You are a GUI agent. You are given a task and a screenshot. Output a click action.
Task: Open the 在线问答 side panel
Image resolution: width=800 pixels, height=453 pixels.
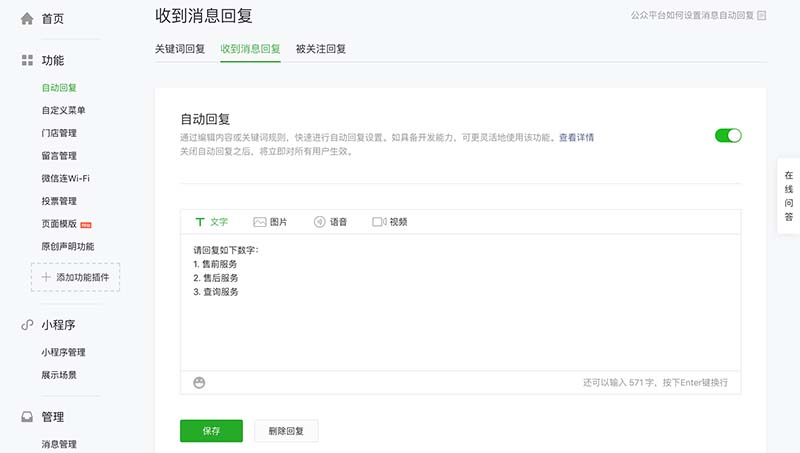[x=789, y=196]
